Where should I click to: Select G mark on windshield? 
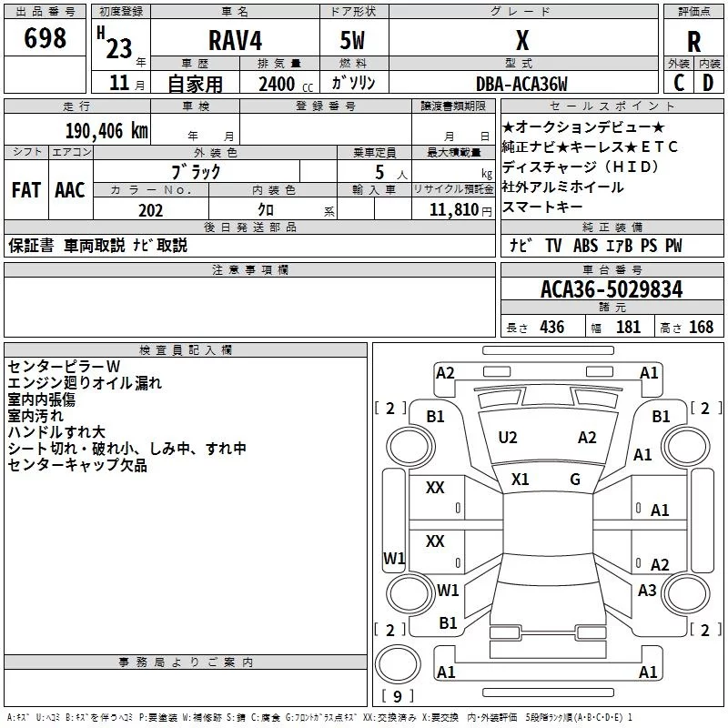pos(575,480)
